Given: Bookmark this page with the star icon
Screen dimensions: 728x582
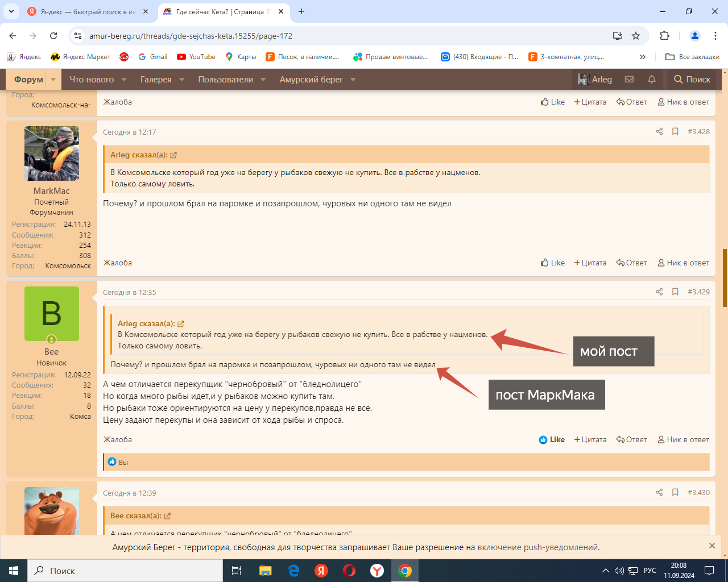Looking at the screenshot, I should tap(636, 36).
